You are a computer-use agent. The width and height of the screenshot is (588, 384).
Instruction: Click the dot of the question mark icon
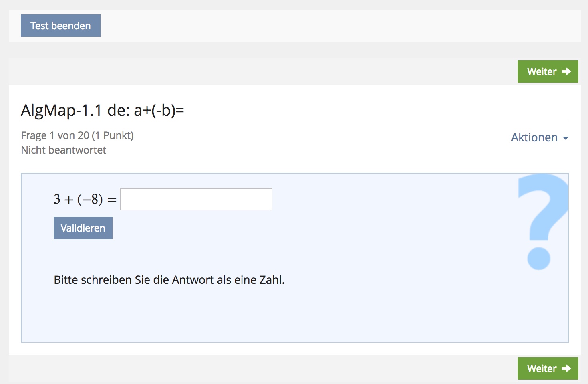click(x=539, y=259)
